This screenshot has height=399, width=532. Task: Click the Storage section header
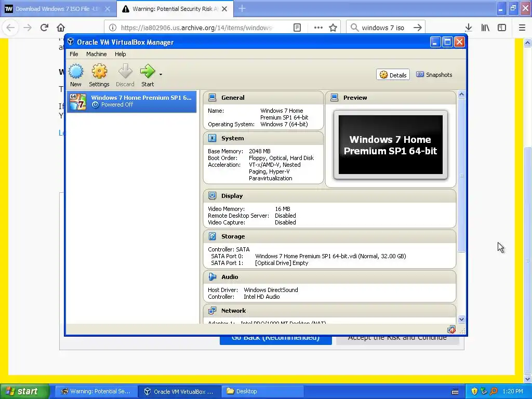click(x=329, y=236)
